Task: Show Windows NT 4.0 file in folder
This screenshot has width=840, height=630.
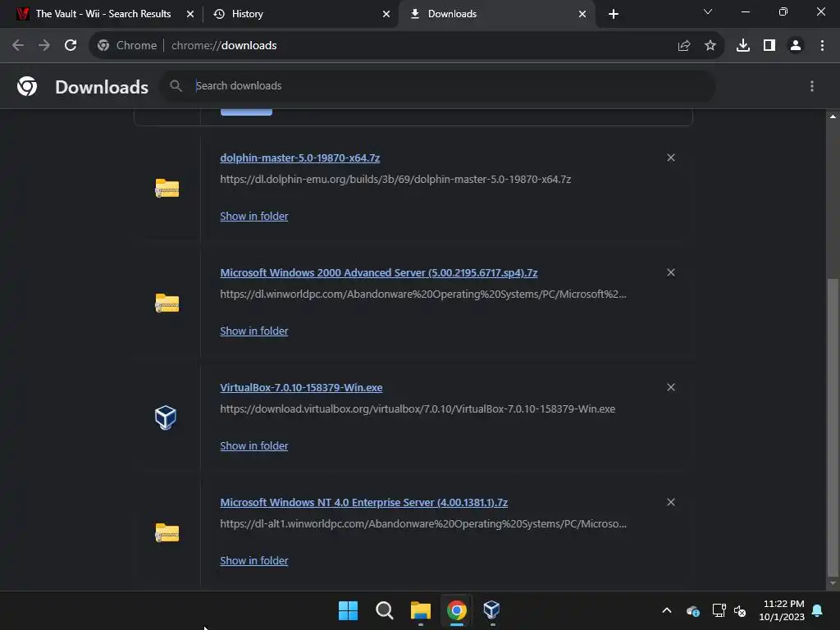Action: [254, 560]
